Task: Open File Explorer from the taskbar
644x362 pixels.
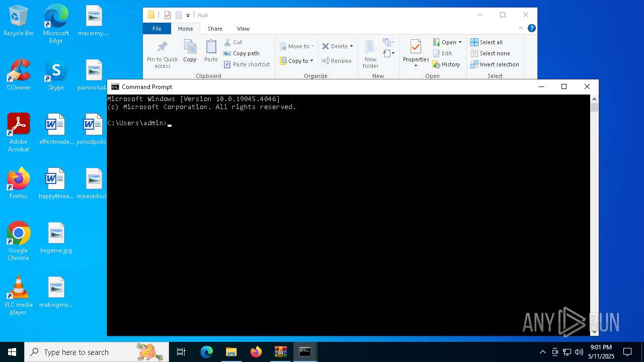Action: tap(231, 352)
